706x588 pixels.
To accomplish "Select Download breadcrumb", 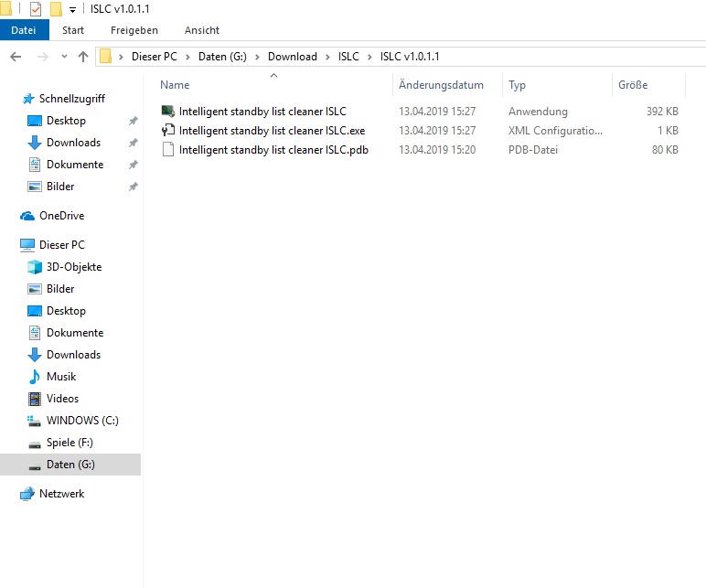I will click(x=293, y=57).
